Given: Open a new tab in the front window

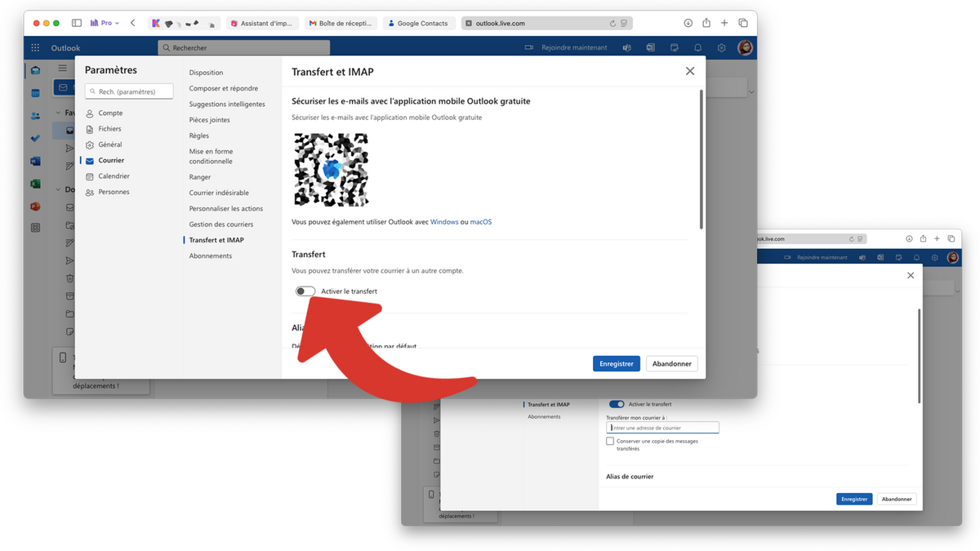Looking at the screenshot, I should pos(724,23).
